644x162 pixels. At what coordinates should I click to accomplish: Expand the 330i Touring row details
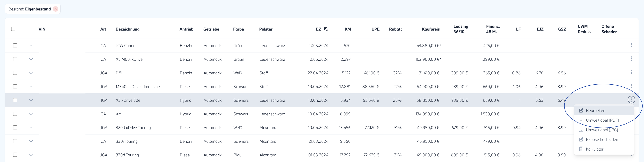pos(31,141)
